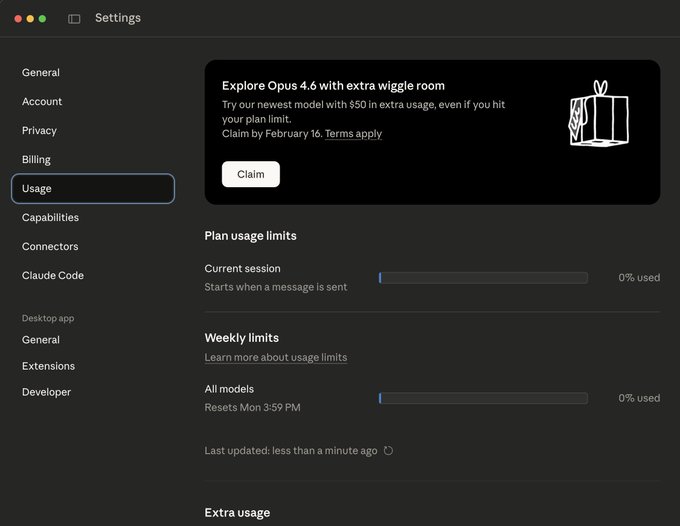Open the Capabilities section
Screen dimensions: 680x526
(x=50, y=218)
